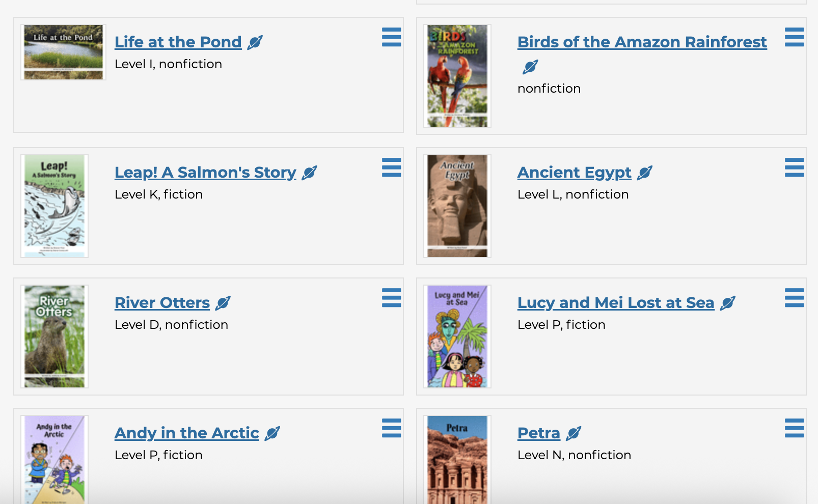Open the hamburger menu for Birds of the Amazon Rainforest
This screenshot has height=504, width=818.
pos(794,37)
